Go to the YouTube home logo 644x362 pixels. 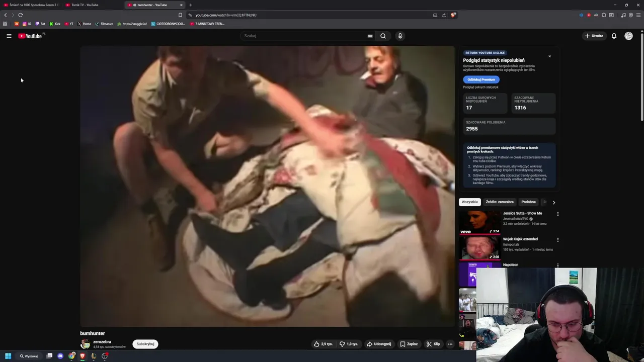(x=31, y=36)
